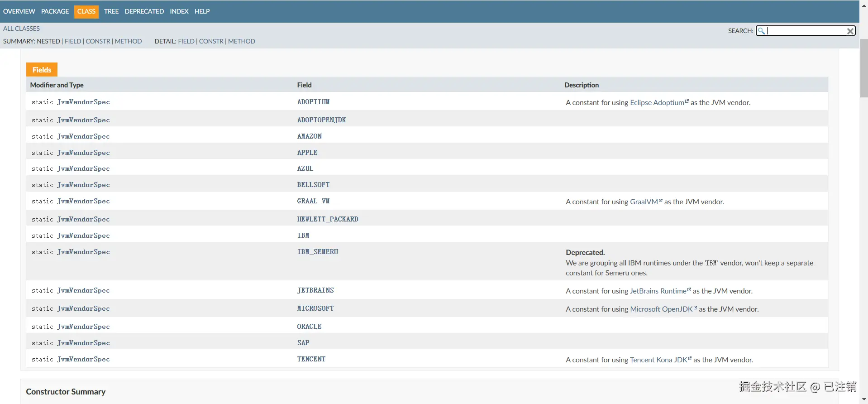Open the AZUL field link

coord(305,168)
